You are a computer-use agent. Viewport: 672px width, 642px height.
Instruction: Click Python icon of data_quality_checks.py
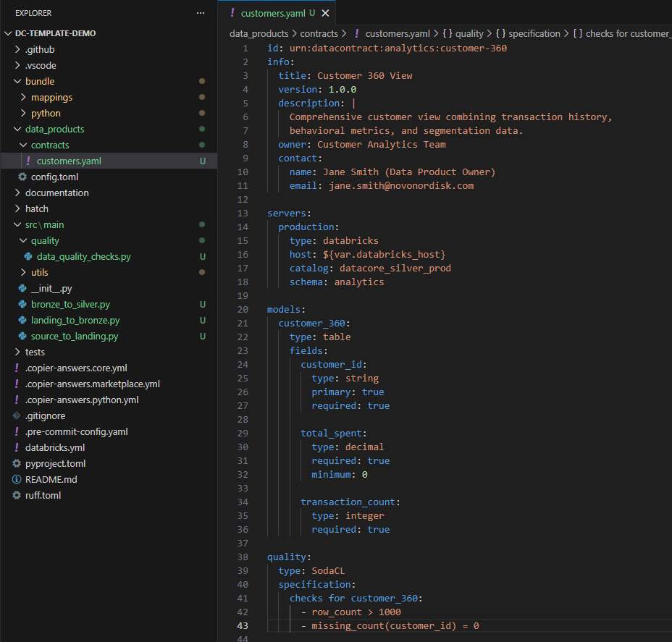point(28,256)
